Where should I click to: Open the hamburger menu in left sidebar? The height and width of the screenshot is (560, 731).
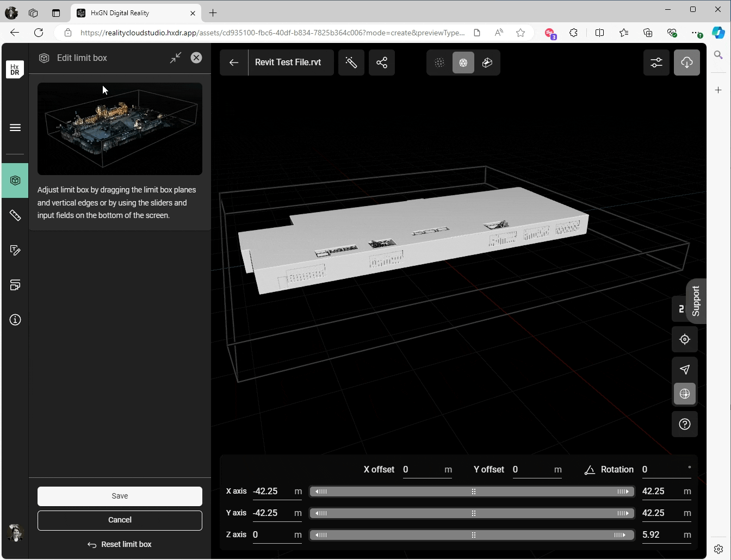click(15, 128)
